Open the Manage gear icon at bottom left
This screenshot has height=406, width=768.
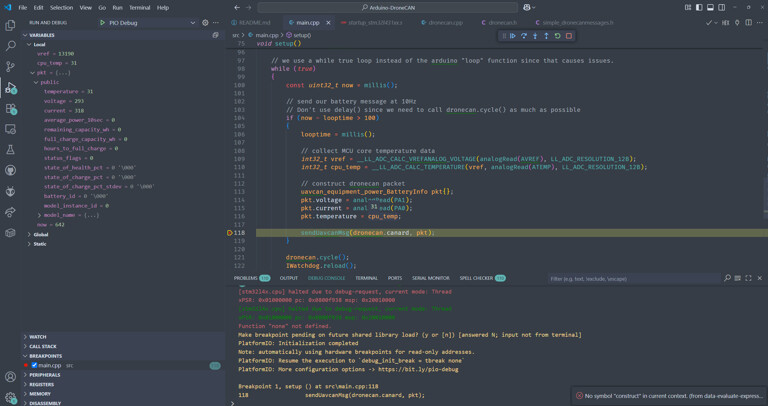click(x=10, y=398)
